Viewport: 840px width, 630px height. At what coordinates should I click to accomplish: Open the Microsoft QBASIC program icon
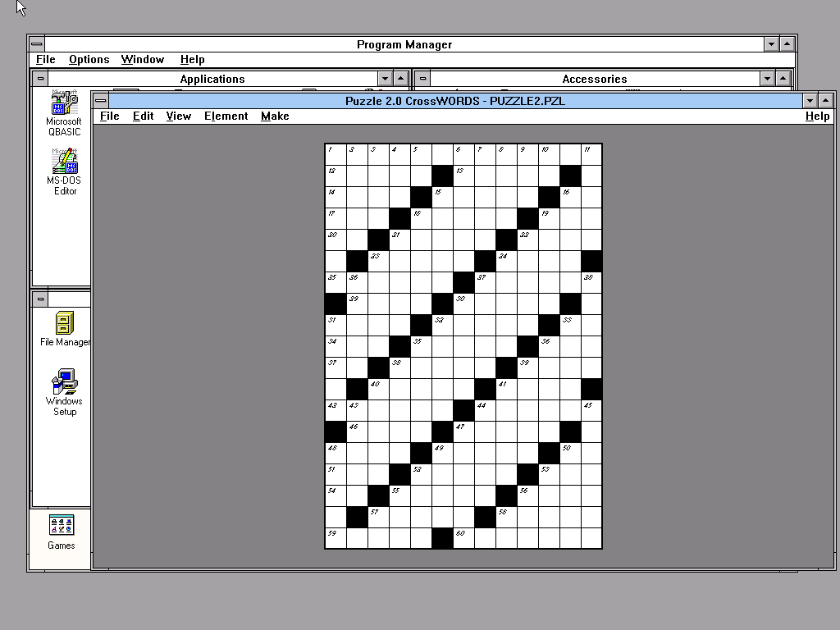63,108
